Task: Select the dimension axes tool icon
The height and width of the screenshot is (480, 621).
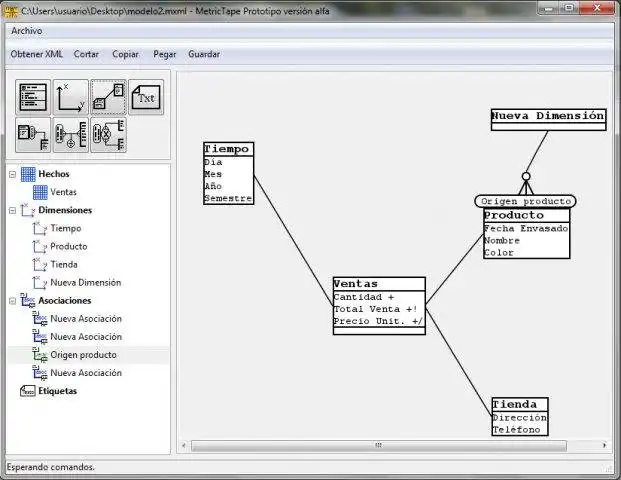Action: (70, 96)
